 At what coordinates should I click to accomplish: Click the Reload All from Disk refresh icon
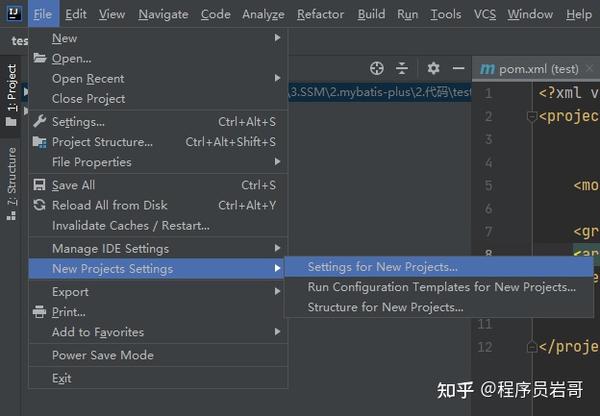pos(39,205)
